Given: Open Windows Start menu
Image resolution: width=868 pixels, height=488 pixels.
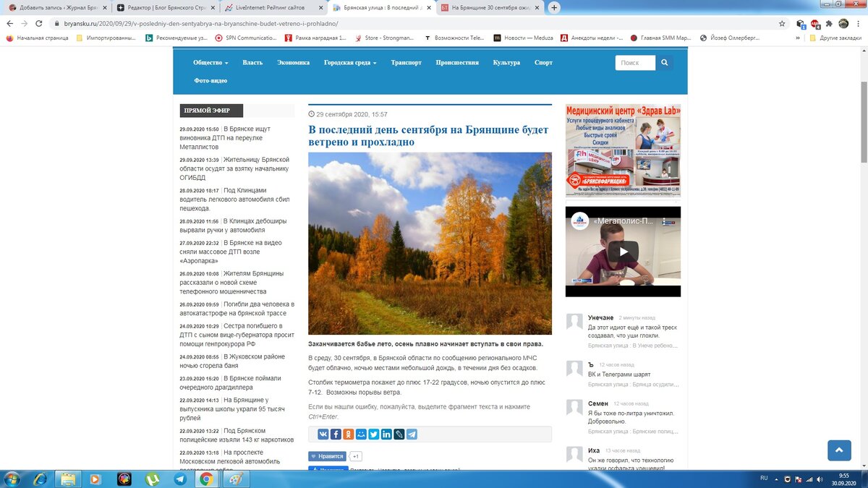Looking at the screenshot, I should point(12,479).
